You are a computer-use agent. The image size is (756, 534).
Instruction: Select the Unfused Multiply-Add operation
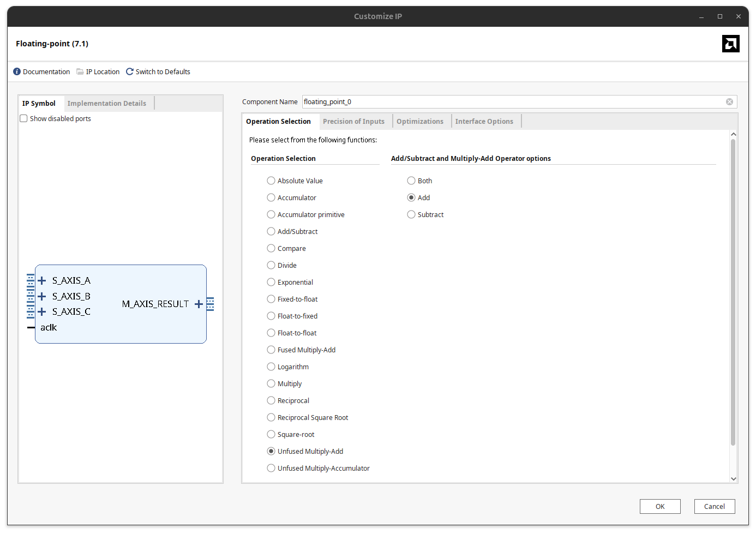(271, 451)
